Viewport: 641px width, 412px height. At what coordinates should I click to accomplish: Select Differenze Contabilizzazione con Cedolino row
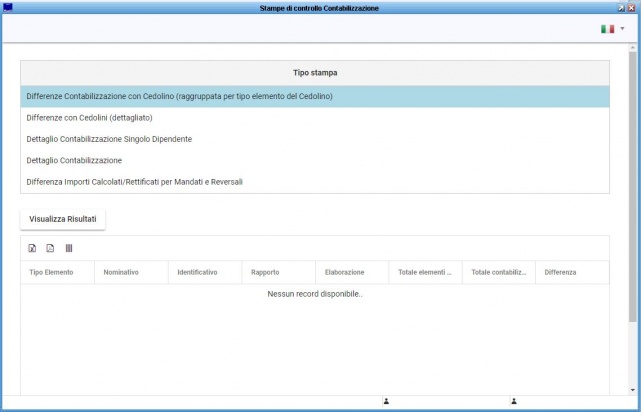(315, 96)
